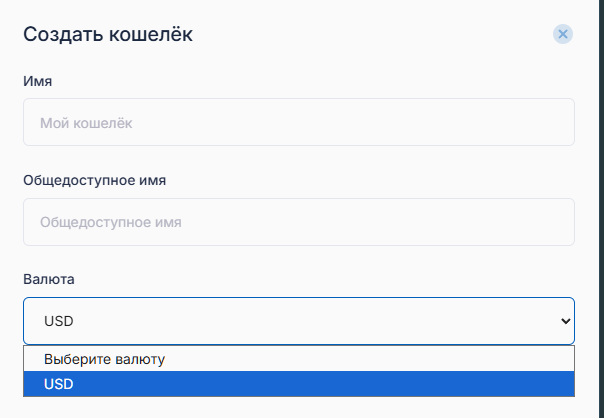Click the Общедоступное имя input field
Viewport: 604px width, 418px height.
298,222
